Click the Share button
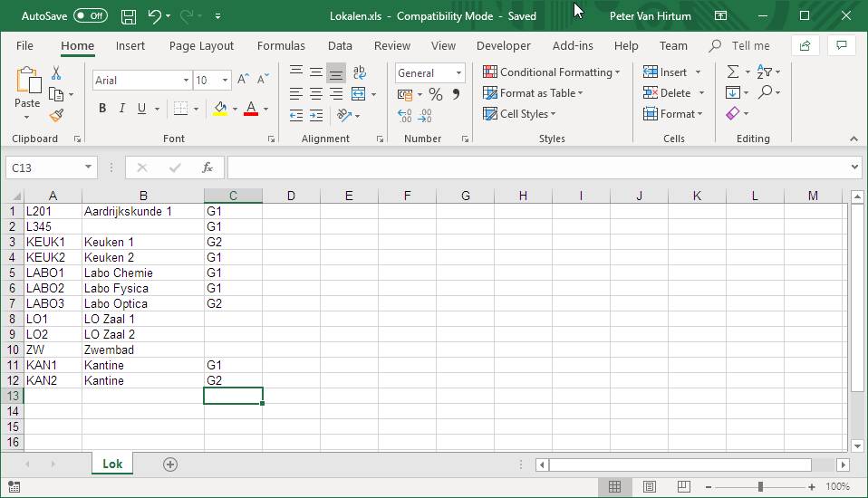Image resolution: width=868 pixels, height=498 pixels. click(x=805, y=46)
